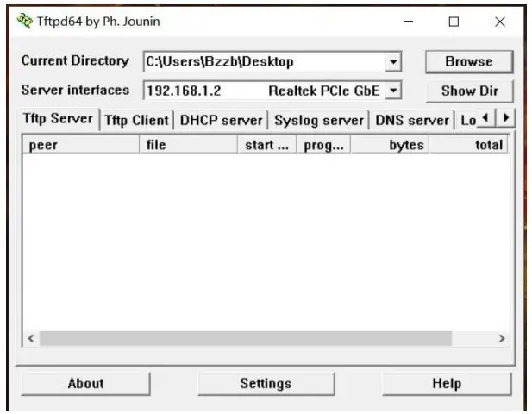The width and height of the screenshot is (532, 414).
Task: Sort by the file column header
Action: click(x=188, y=145)
